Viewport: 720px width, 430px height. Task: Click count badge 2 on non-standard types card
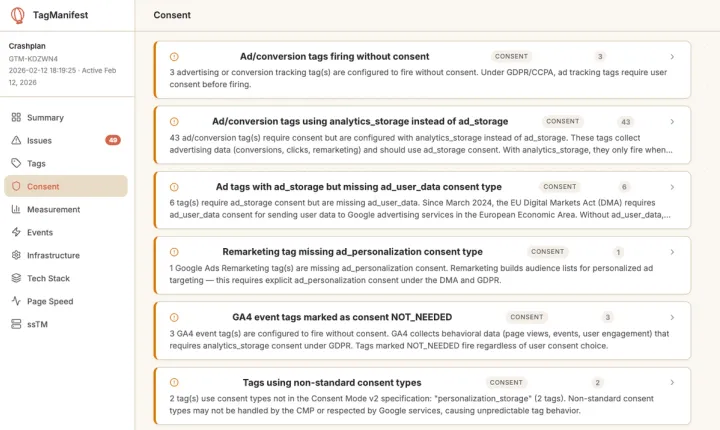coord(597,382)
